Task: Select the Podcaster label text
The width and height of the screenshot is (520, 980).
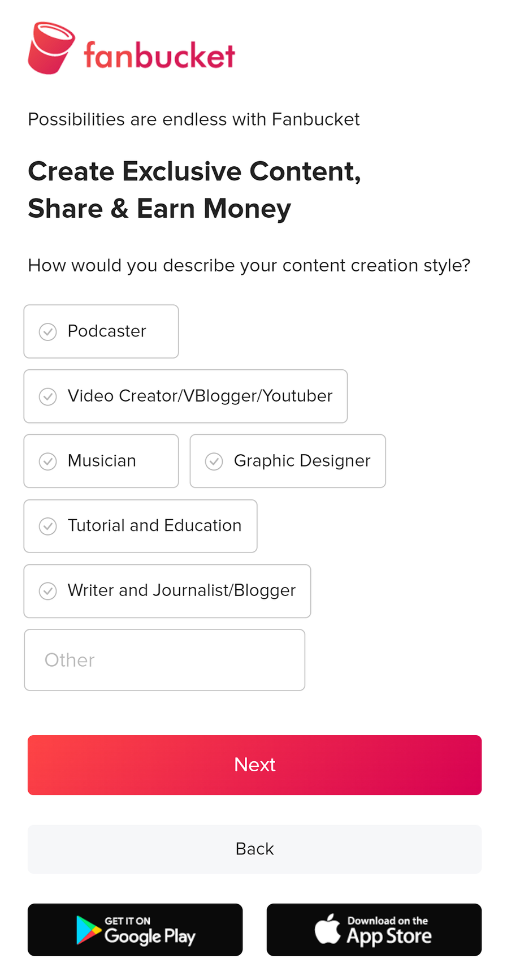Action: tap(107, 331)
